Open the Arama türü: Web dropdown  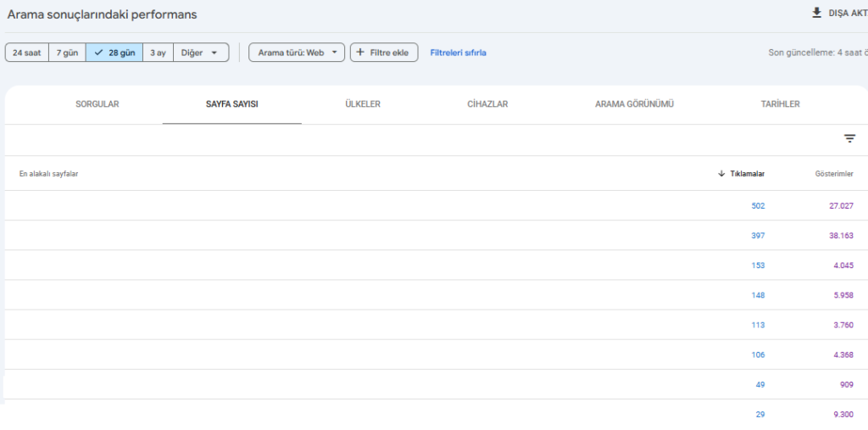[297, 53]
